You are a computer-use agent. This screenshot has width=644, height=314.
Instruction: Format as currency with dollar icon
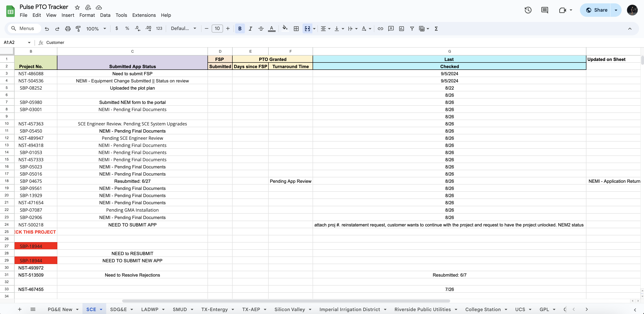pos(117,28)
